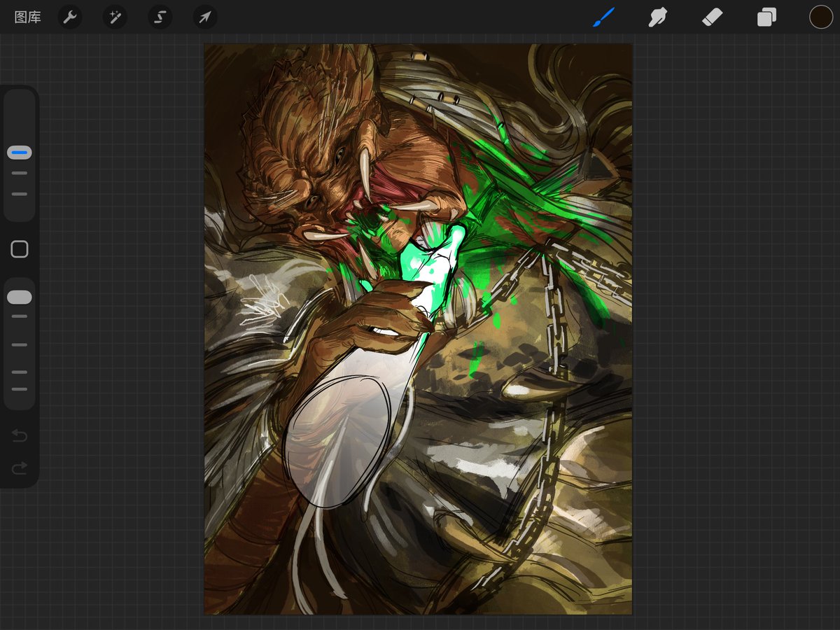Open the active color picker circle
840x630 pixels.
click(x=821, y=17)
